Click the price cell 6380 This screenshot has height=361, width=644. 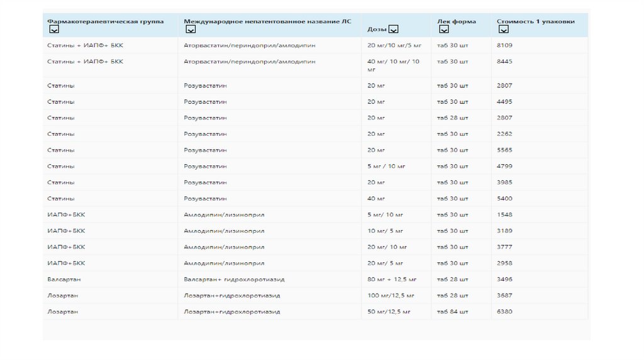(504, 311)
